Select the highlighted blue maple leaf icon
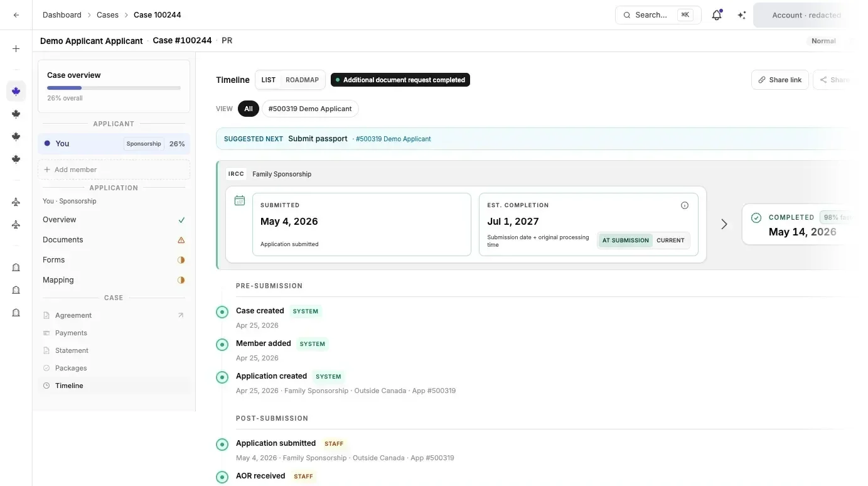The image size is (868, 486). [x=16, y=91]
